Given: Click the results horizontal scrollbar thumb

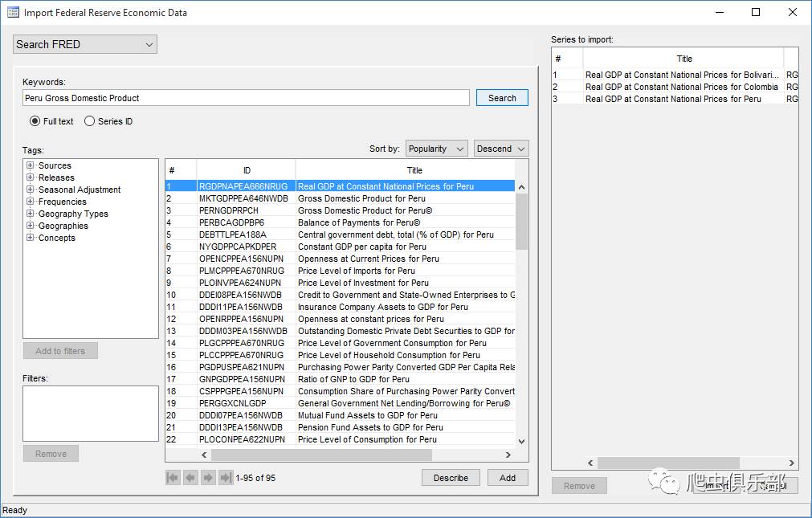Looking at the screenshot, I should coord(321,455).
